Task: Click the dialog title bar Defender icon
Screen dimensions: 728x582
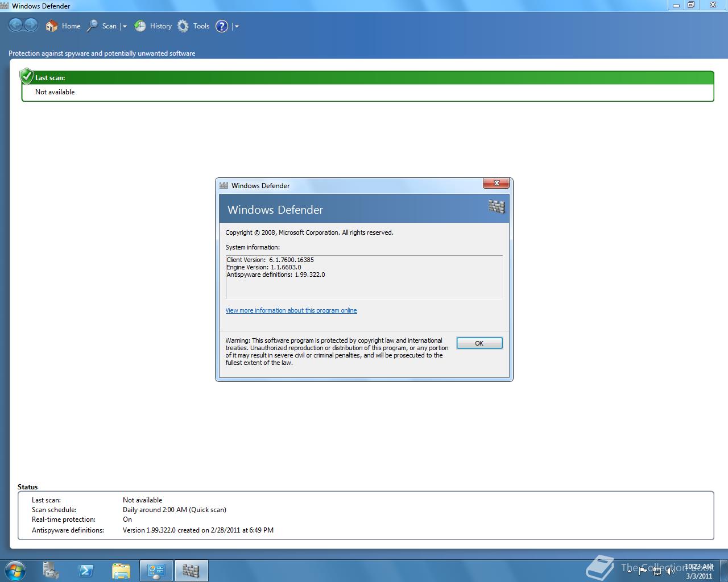Action: pyautogui.click(x=224, y=185)
